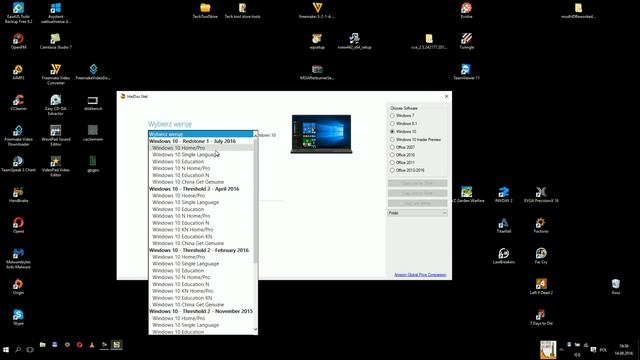Viewport: 640px width, 360px height.
Task: Launch Titanfall from the desktop
Action: 504,225
